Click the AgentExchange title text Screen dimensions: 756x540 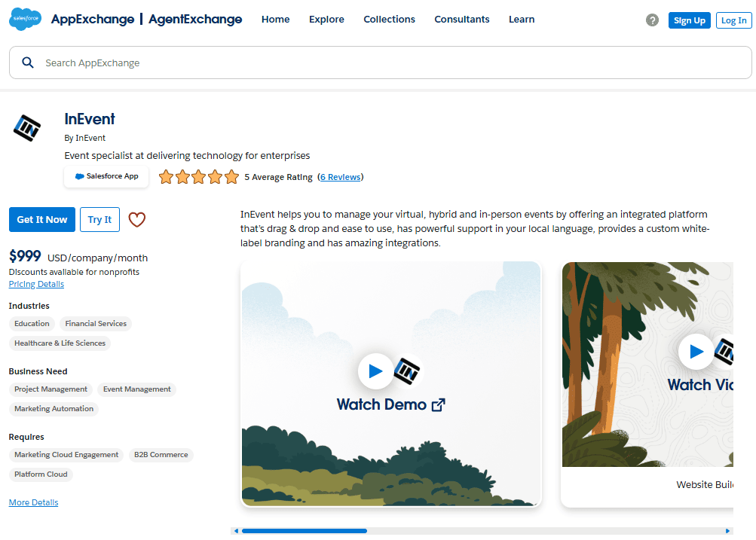pyautogui.click(x=195, y=20)
